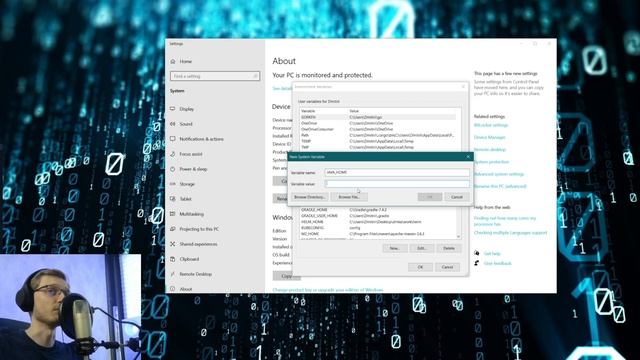This screenshot has height=360, width=640.
Task: Select the GRADLE_HOME system variable row
Action: [378, 210]
